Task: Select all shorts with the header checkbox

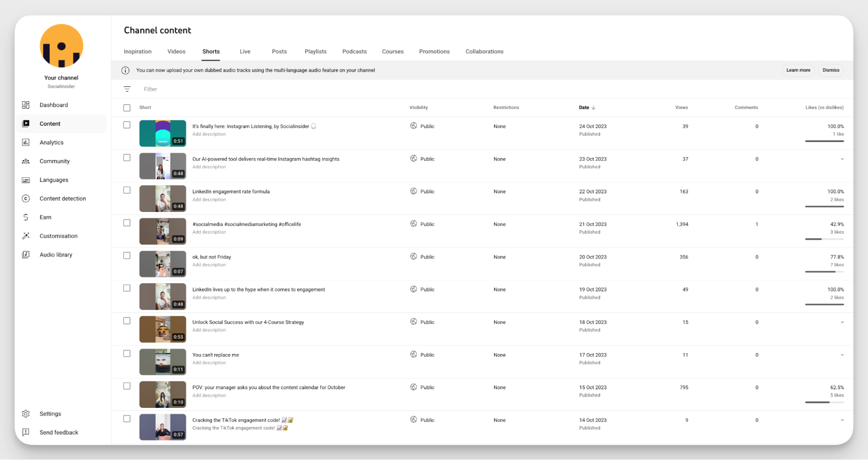Action: 127,107
